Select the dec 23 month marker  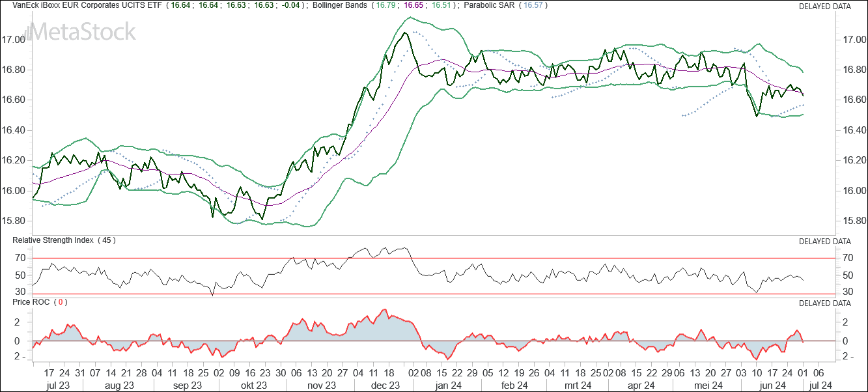coord(385,385)
